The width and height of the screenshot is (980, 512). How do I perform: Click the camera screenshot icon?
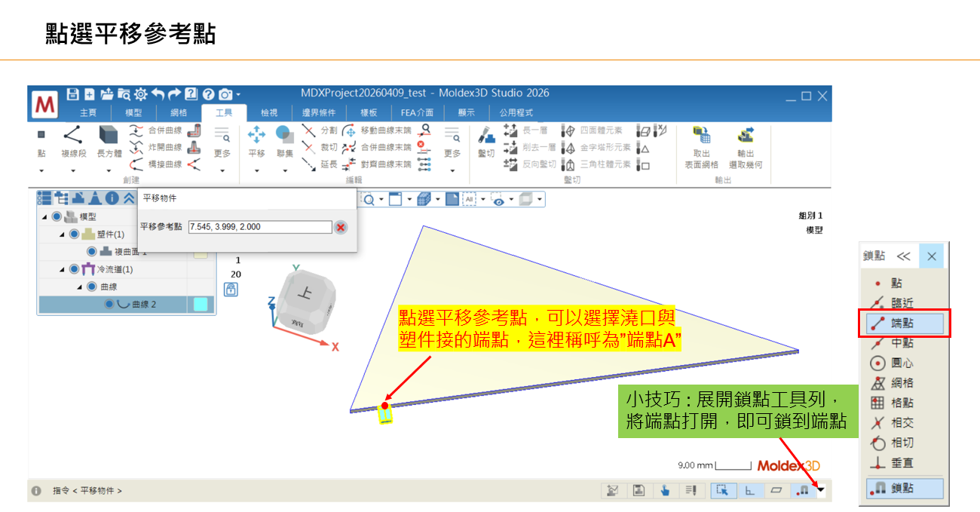click(225, 94)
